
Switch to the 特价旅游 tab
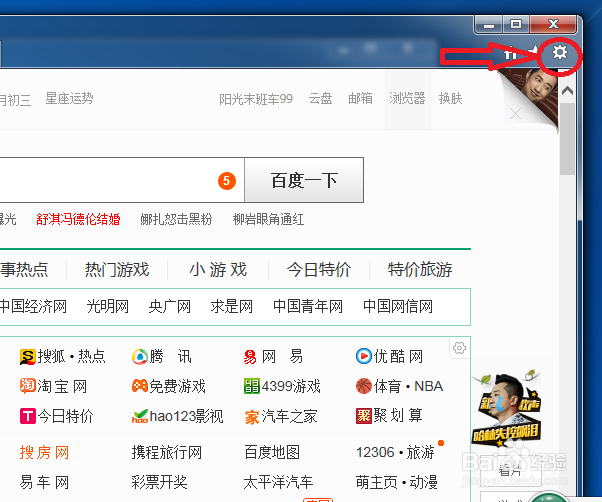[x=420, y=269]
